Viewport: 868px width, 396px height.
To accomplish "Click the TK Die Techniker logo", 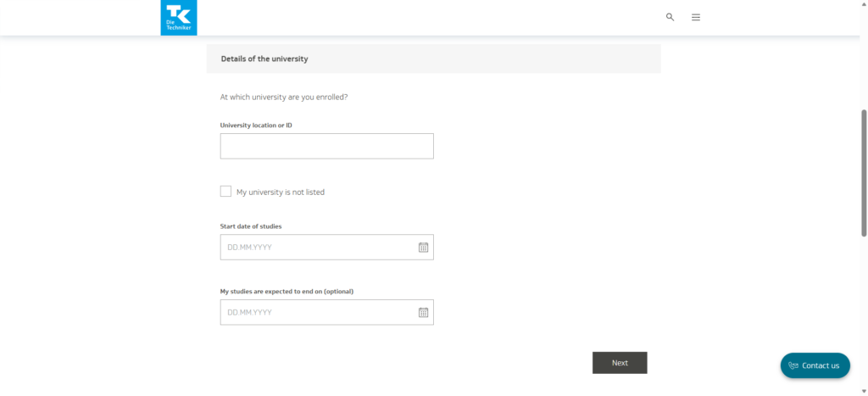I will click(x=178, y=18).
